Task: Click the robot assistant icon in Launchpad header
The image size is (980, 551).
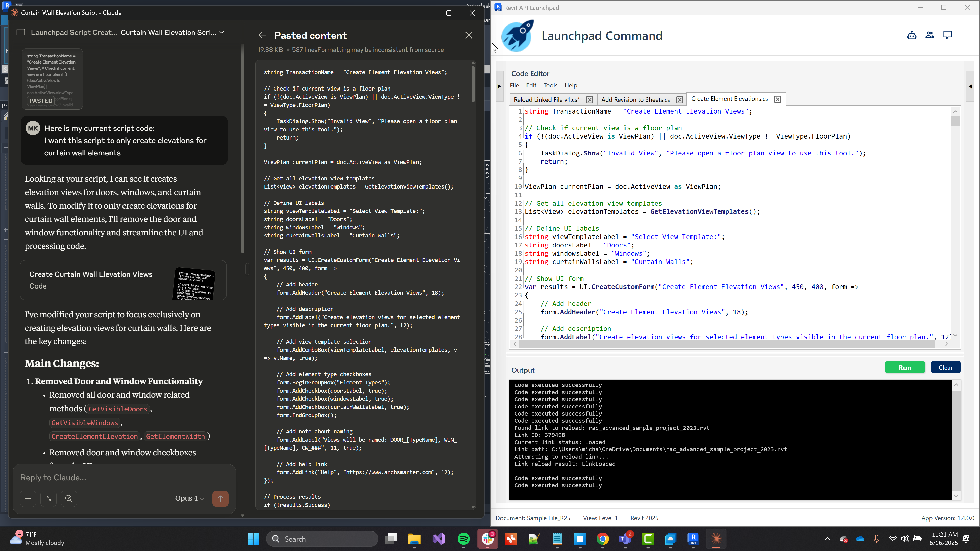Action: [x=912, y=35]
